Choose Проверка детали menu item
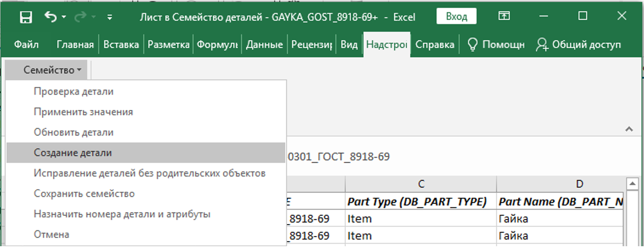This screenshot has width=644, height=248. (146, 92)
